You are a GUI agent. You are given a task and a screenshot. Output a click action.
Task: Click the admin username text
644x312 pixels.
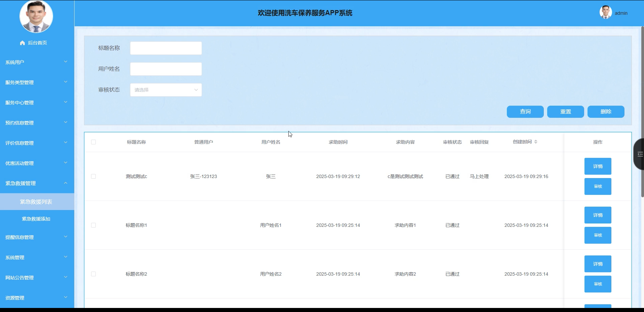tap(621, 13)
